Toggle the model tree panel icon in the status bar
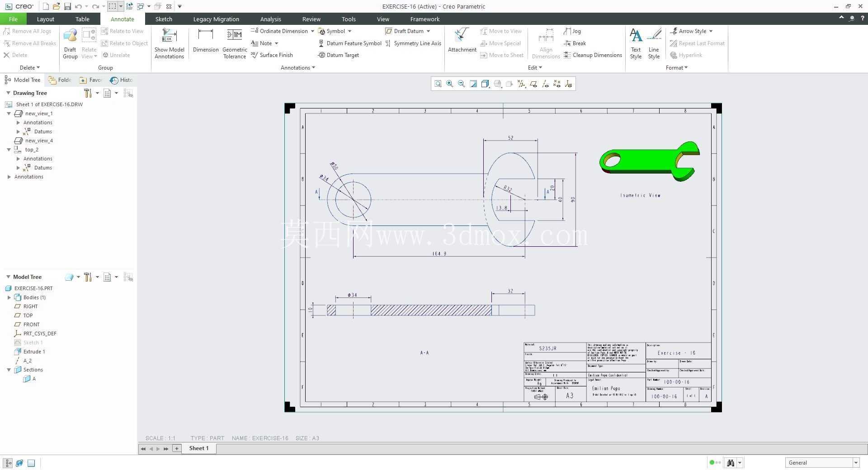Viewport: 868px width, 470px height. 8,463
